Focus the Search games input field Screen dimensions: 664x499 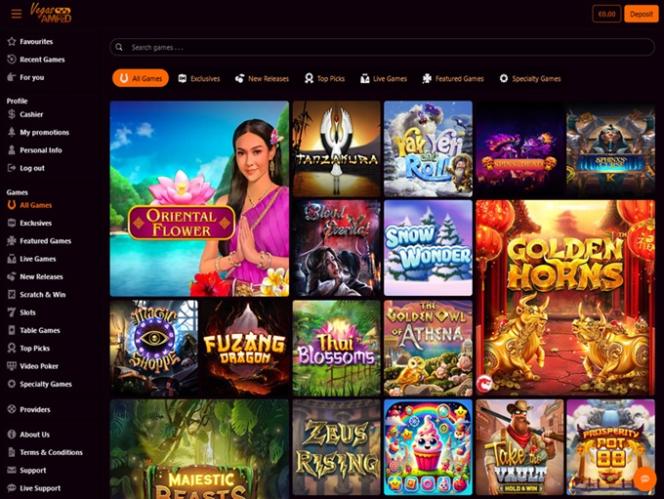[x=382, y=47]
